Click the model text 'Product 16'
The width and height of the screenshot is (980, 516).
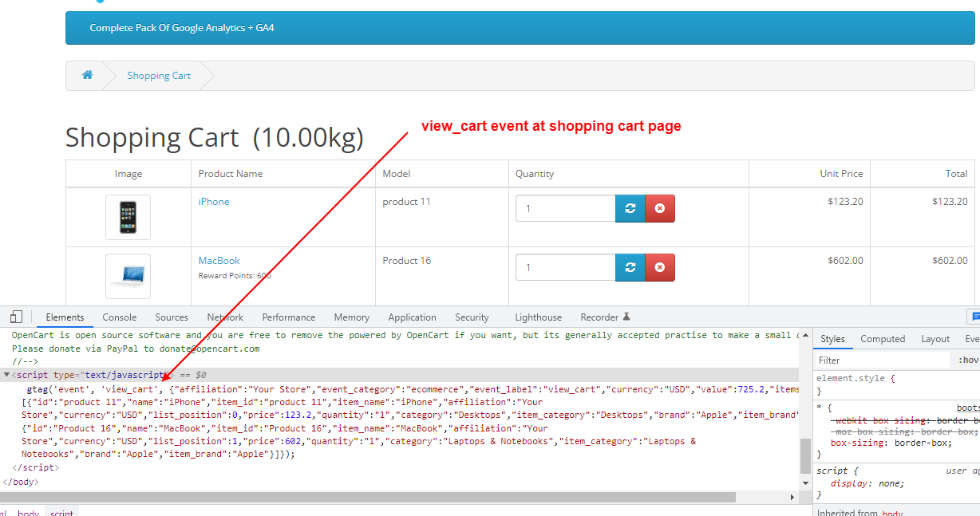coord(407,261)
